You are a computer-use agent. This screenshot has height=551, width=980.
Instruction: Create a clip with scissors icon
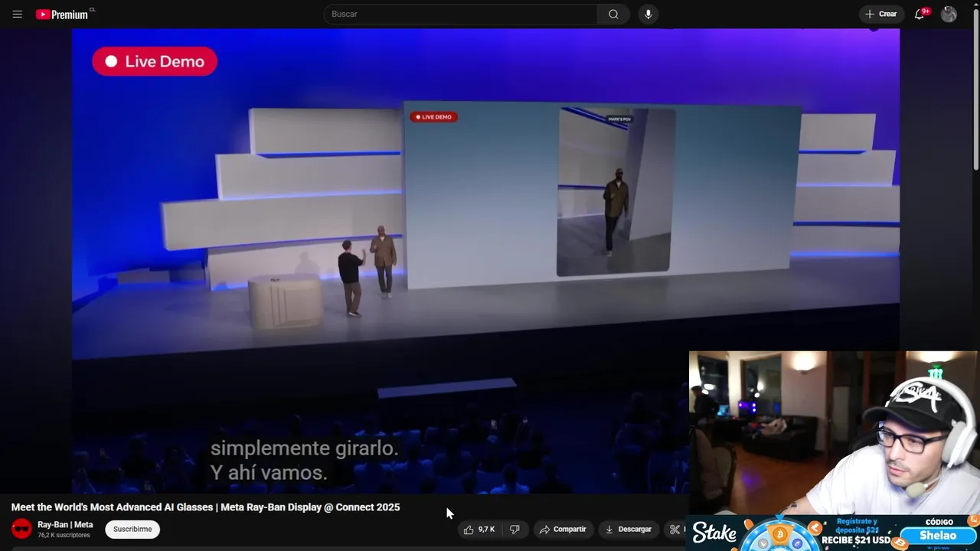tap(675, 530)
